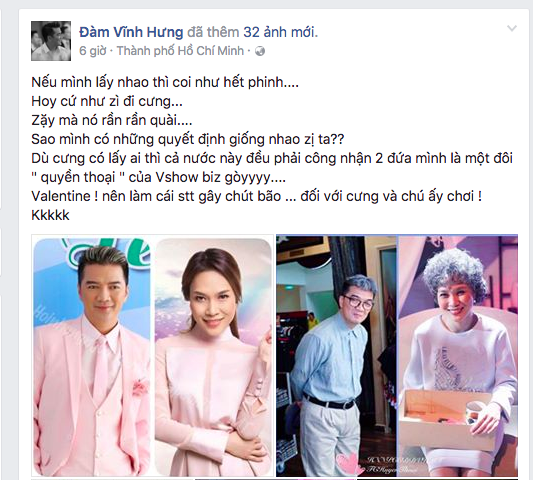View portrait of woman in pink dress
This screenshot has height=480, width=533.
pos(213,357)
